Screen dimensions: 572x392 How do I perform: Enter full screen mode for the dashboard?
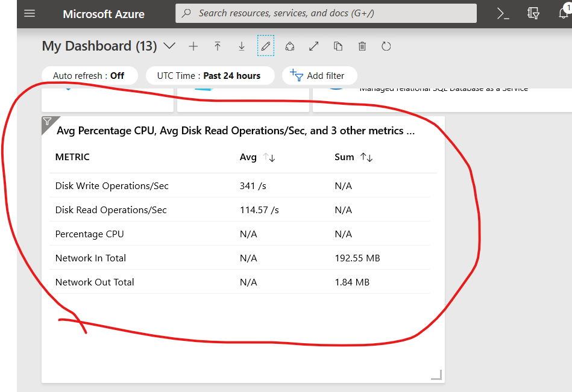(313, 46)
